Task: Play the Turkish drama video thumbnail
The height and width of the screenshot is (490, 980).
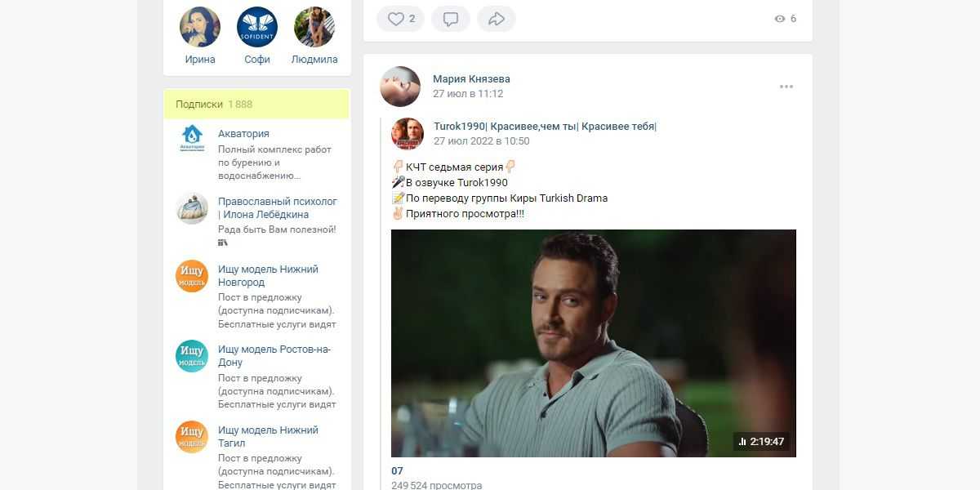Action: pos(593,343)
